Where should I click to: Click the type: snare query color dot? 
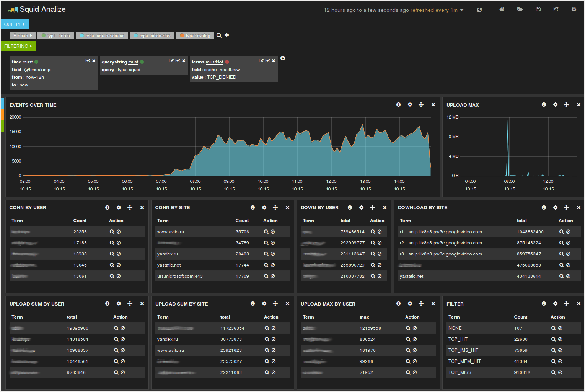tap(44, 36)
